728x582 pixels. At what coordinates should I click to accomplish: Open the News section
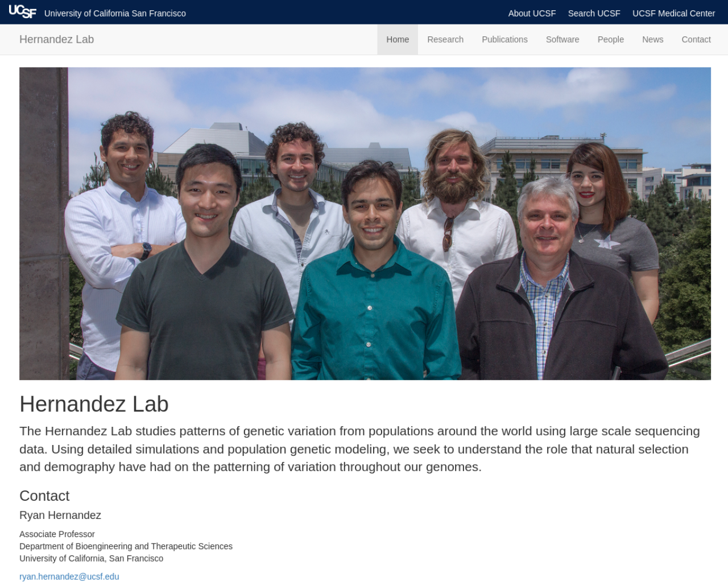pyautogui.click(x=652, y=39)
